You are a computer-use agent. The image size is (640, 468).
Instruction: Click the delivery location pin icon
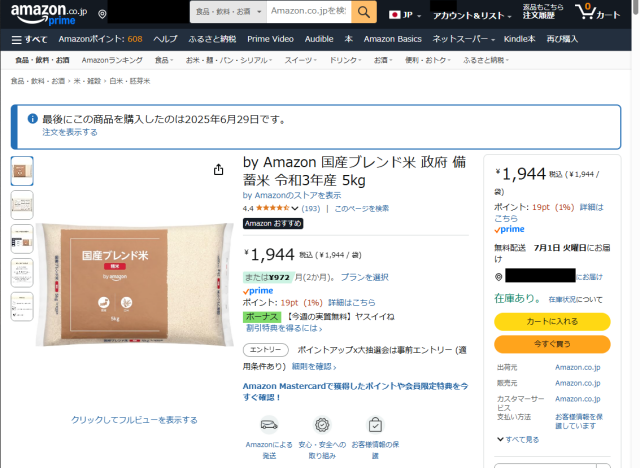point(102,14)
